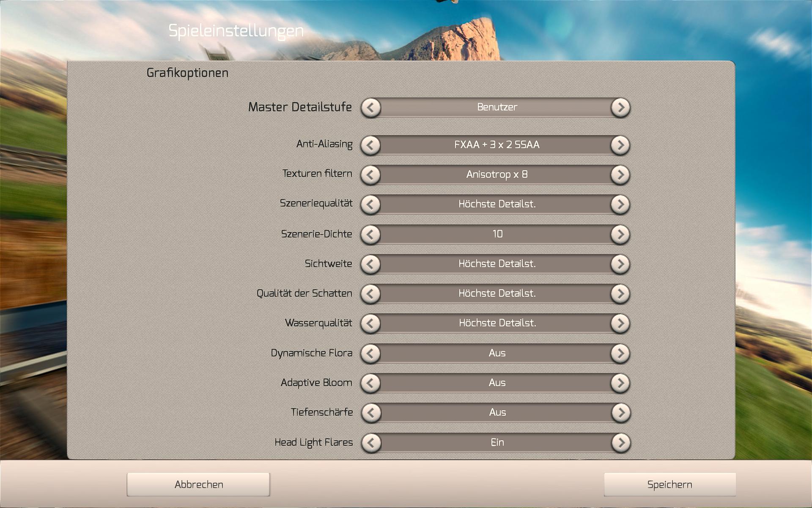The image size is (812, 508).
Task: Click the Anisotrop x 8 value bar
Action: [497, 174]
